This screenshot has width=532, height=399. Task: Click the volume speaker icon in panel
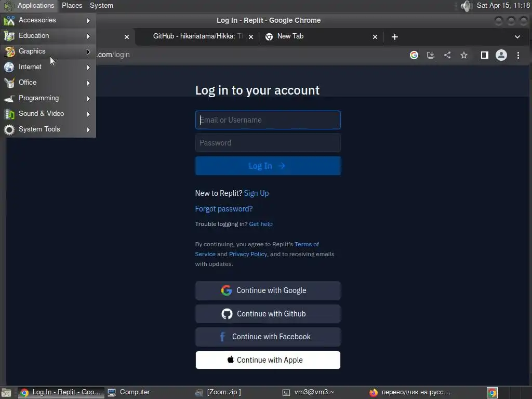[467, 6]
